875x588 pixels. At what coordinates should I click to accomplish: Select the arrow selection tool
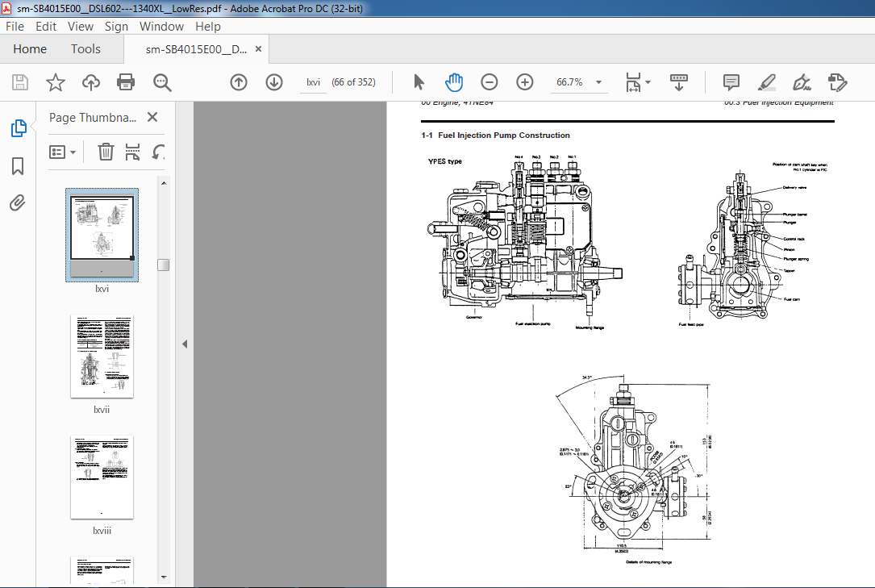pyautogui.click(x=419, y=82)
